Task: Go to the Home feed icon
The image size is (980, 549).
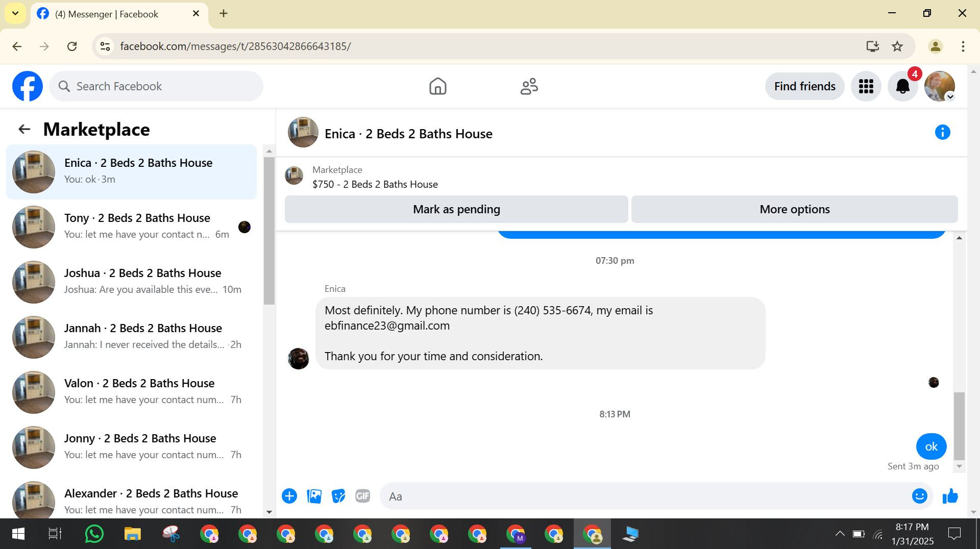Action: pyautogui.click(x=437, y=86)
